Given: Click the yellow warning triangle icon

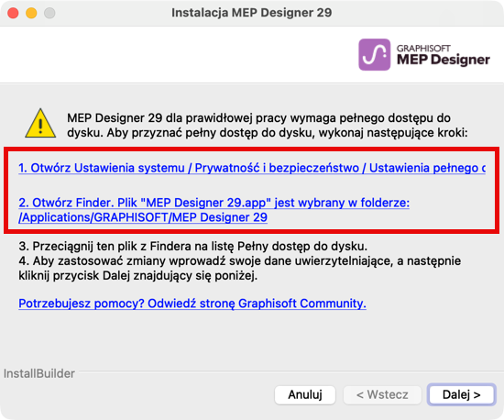Looking at the screenshot, I should point(40,124).
